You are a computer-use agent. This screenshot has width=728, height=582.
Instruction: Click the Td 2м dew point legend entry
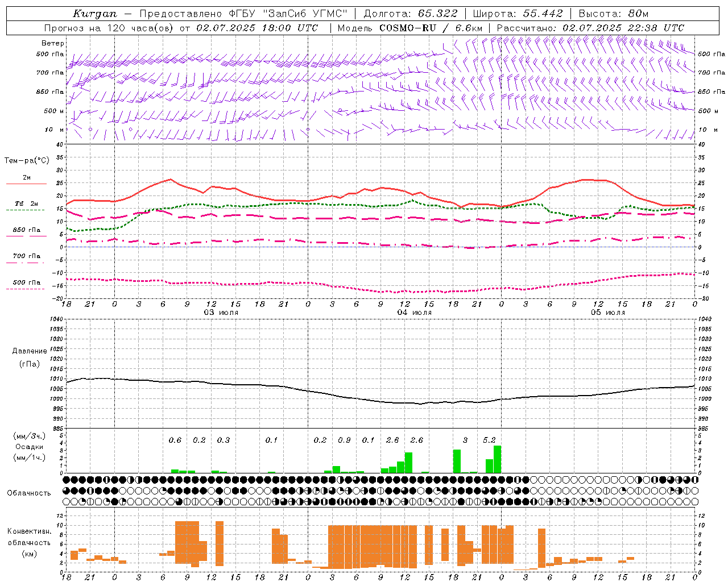coord(26,203)
